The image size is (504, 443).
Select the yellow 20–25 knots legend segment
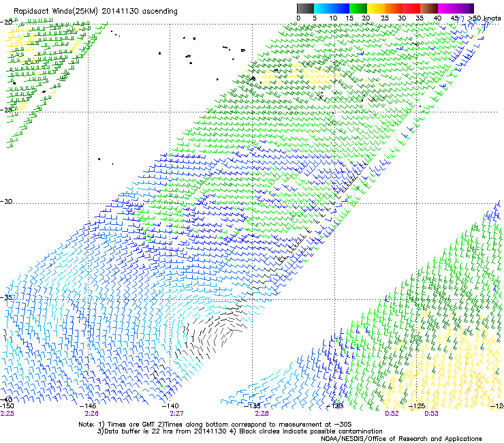coord(376,8)
